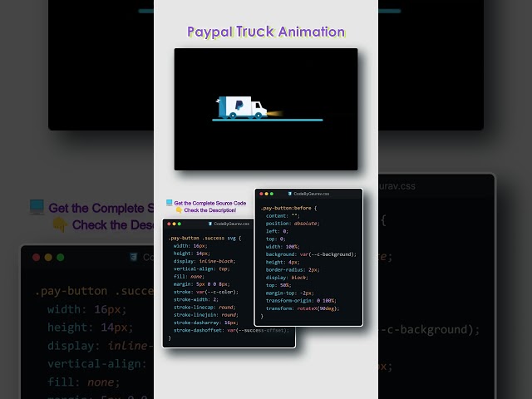Viewport: 532px width, 399px height.
Task: Click 'vertical-align: top;' in the small left code window
Action: coord(201,268)
